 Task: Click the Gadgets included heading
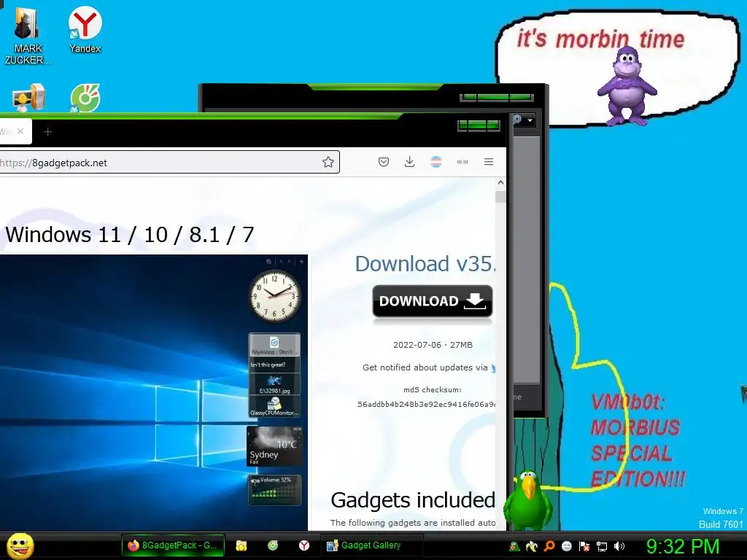coord(413,500)
